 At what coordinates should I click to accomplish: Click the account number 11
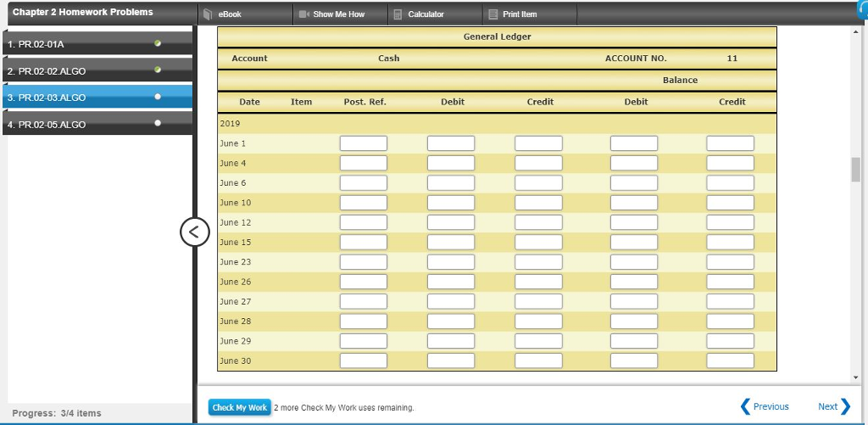click(732, 59)
